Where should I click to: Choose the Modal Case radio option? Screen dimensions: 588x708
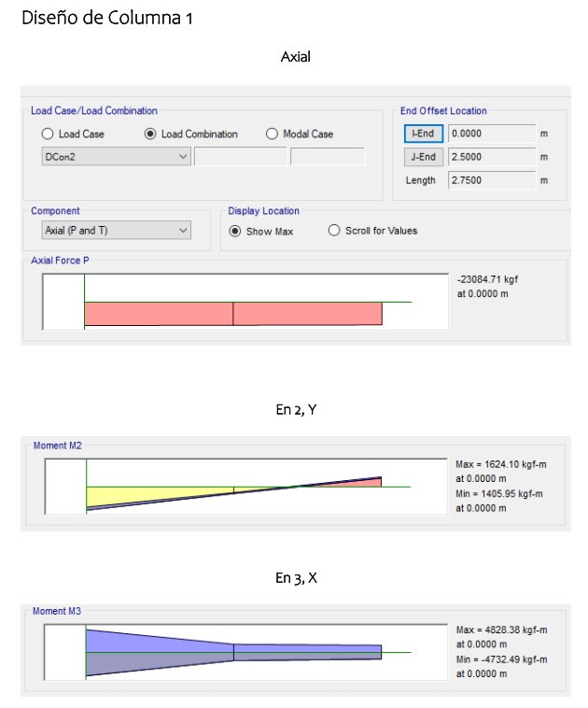pos(273,134)
